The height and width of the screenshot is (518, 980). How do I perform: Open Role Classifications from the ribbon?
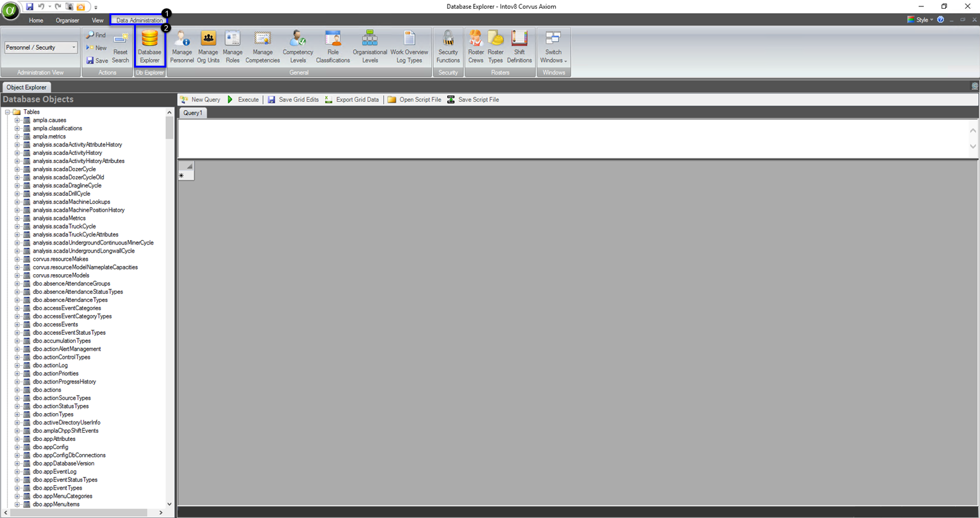click(333, 47)
